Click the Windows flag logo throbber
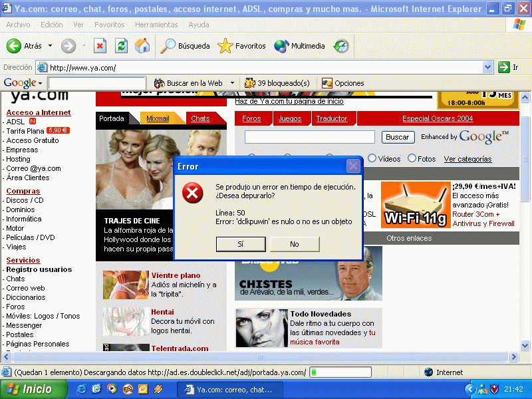Viewport: 532px width, 399px height. pos(519,25)
